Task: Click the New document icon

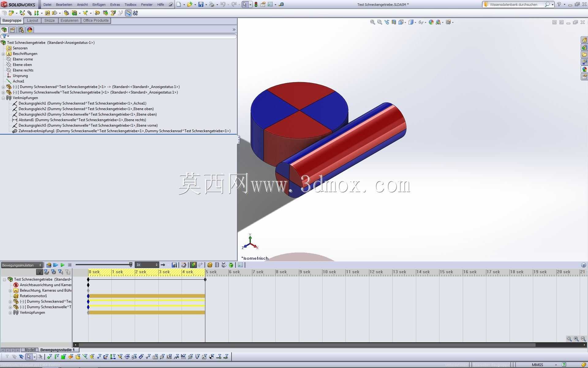Action: tap(179, 5)
